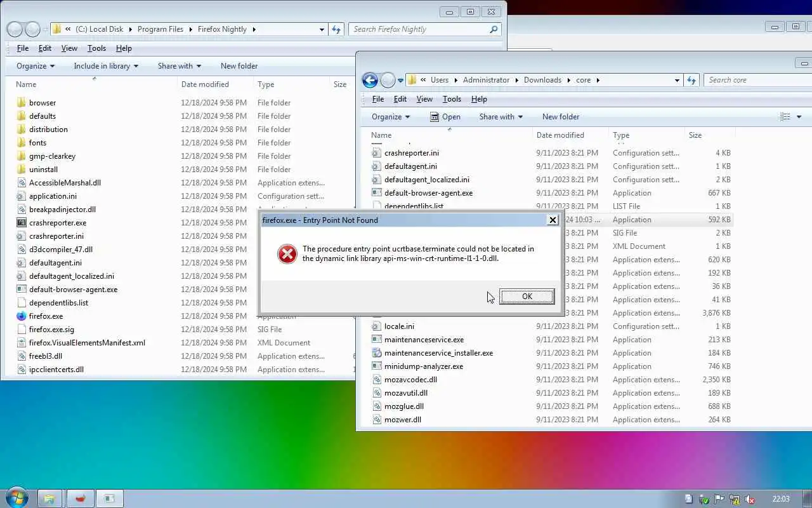This screenshot has width=812, height=508.
Task: Click the forward arrow in the core window
Action: 388,80
